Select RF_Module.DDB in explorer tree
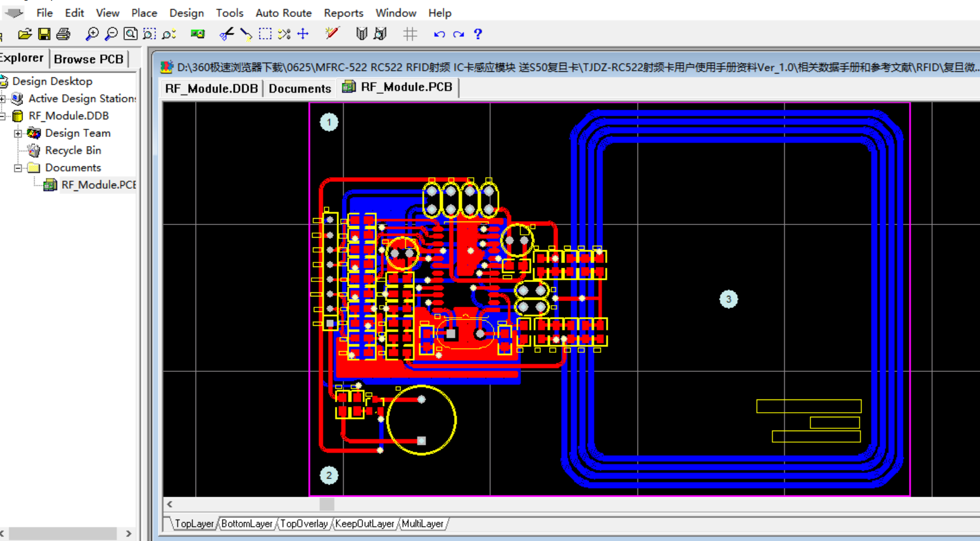Viewport: 980px width, 541px height. [x=68, y=116]
